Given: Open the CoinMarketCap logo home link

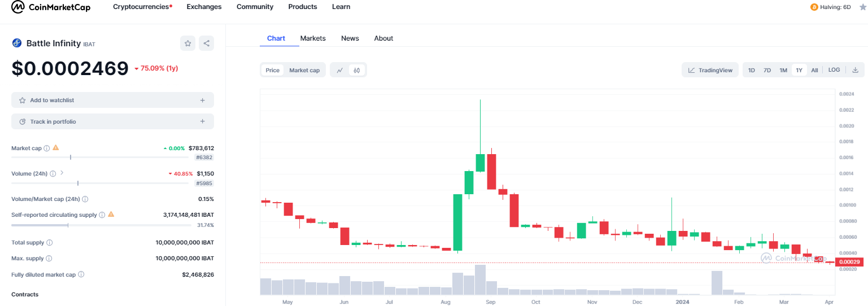Looking at the screenshot, I should [x=51, y=7].
